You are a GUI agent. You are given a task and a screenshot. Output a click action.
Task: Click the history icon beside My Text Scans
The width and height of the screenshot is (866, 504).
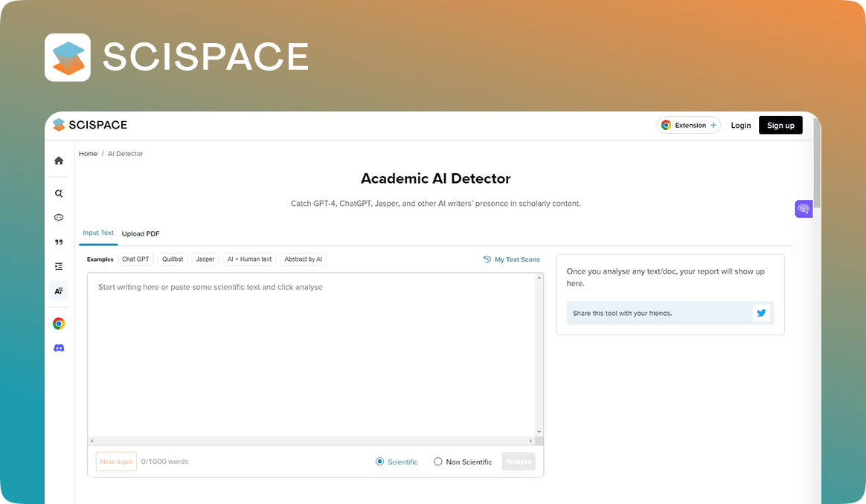point(487,259)
